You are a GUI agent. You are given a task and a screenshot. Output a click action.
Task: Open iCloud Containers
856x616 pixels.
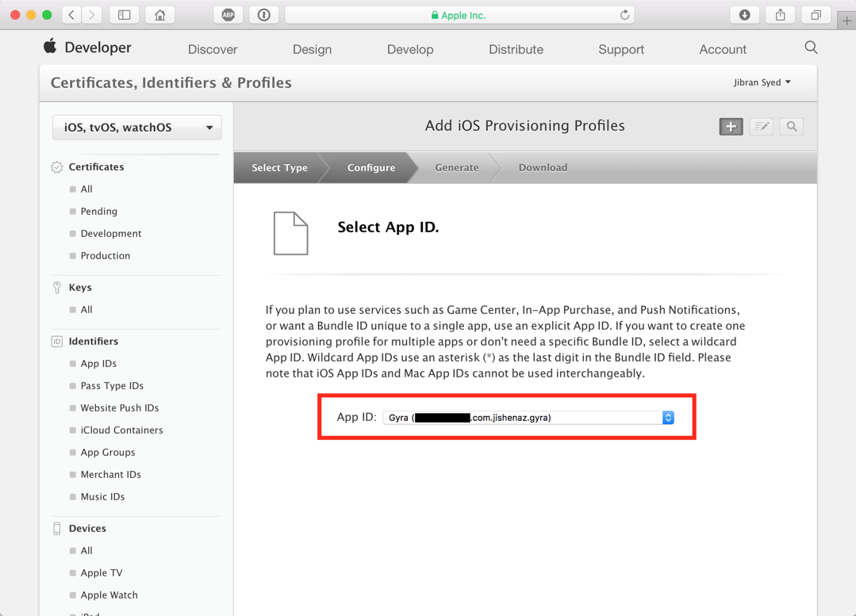(121, 430)
